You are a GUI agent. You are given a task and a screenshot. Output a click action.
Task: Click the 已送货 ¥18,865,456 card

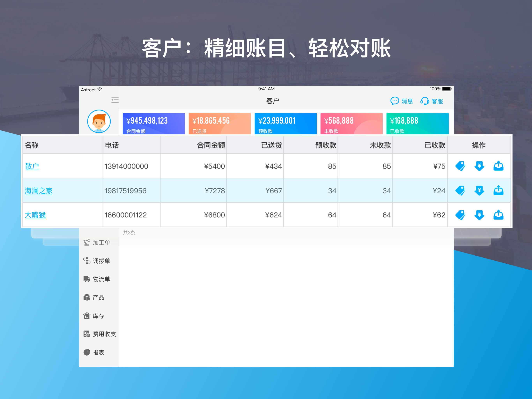point(220,124)
